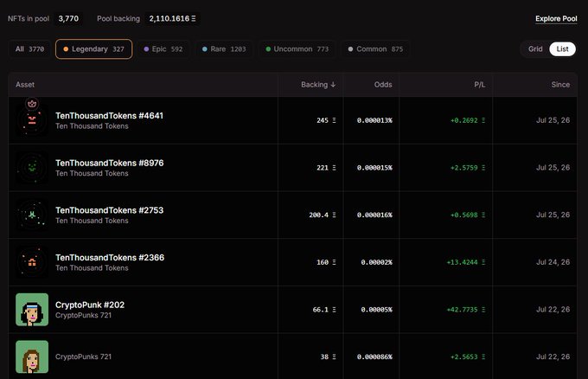Open CryptoPunk #202 avatar thumbnail
This screenshot has height=379, width=588.
(32, 310)
